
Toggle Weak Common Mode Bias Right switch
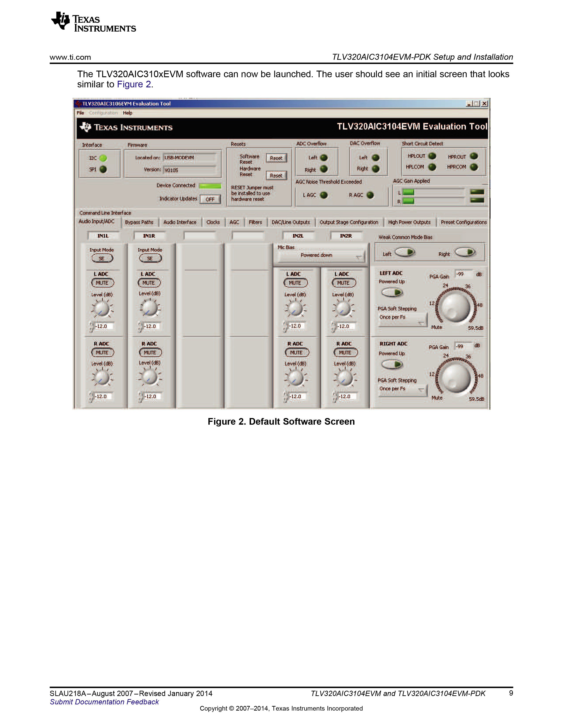[x=465, y=252]
